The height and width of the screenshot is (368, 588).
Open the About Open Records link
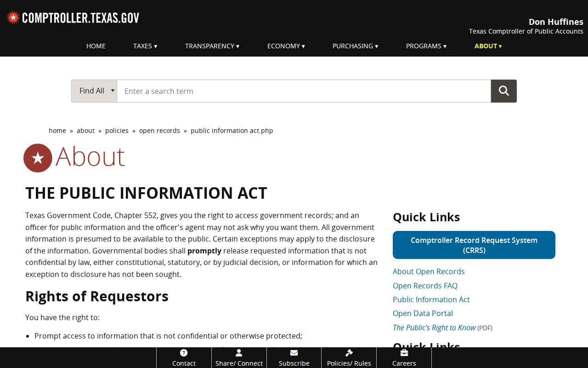429,271
